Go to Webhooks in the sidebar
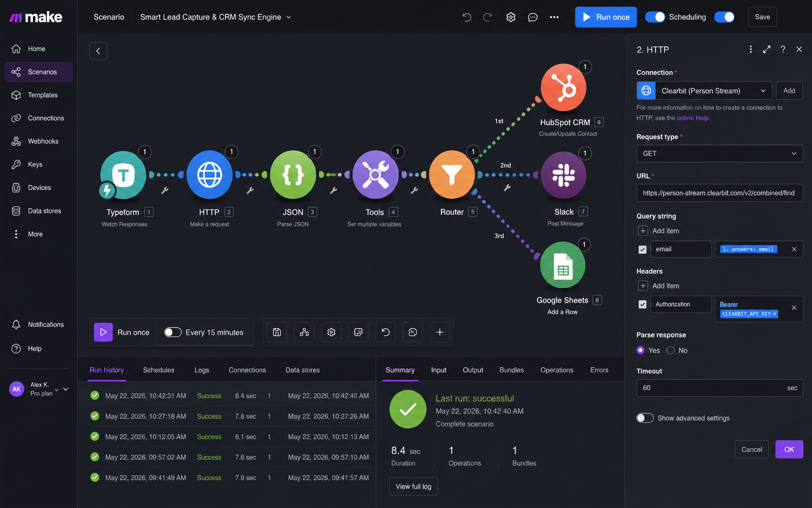Image resolution: width=812 pixels, height=508 pixels. pos(38,141)
